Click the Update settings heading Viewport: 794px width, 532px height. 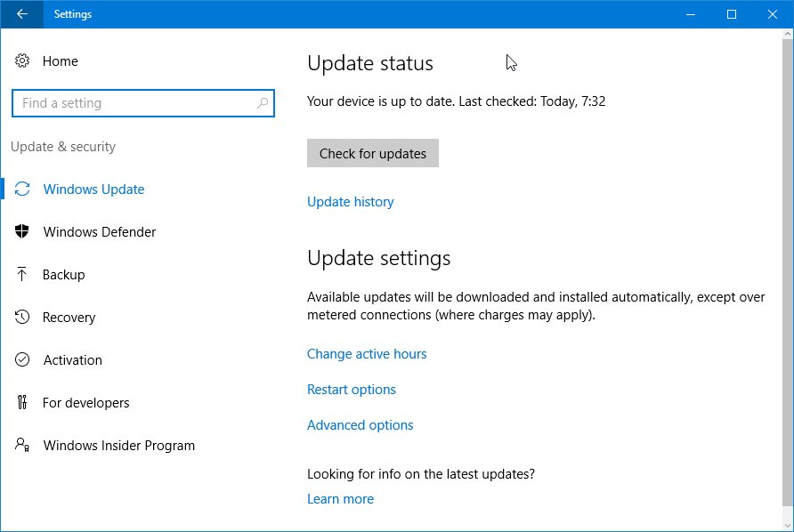pos(379,258)
